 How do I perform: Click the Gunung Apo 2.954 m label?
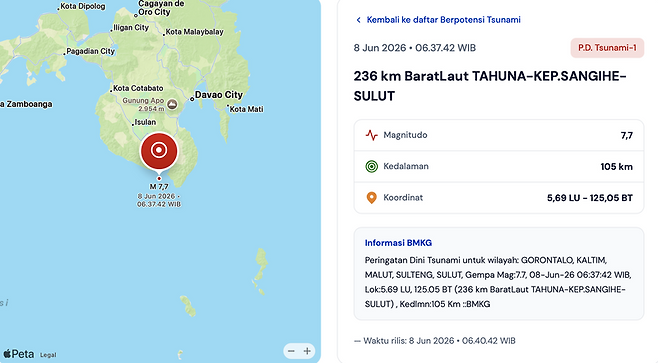click(x=143, y=104)
